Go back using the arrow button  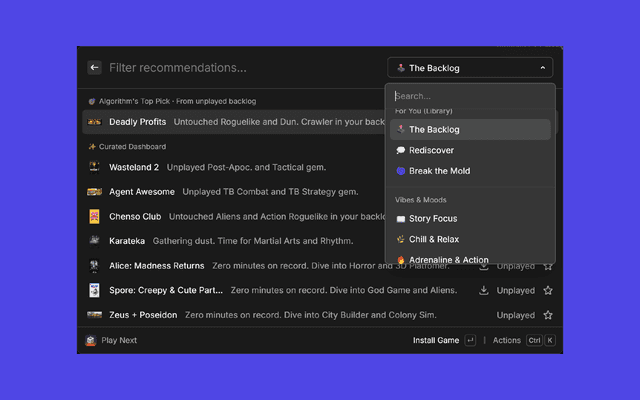pos(94,68)
